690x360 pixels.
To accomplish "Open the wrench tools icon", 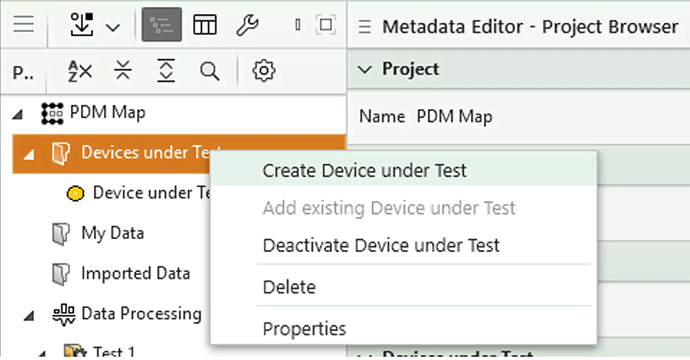I will coord(247,25).
